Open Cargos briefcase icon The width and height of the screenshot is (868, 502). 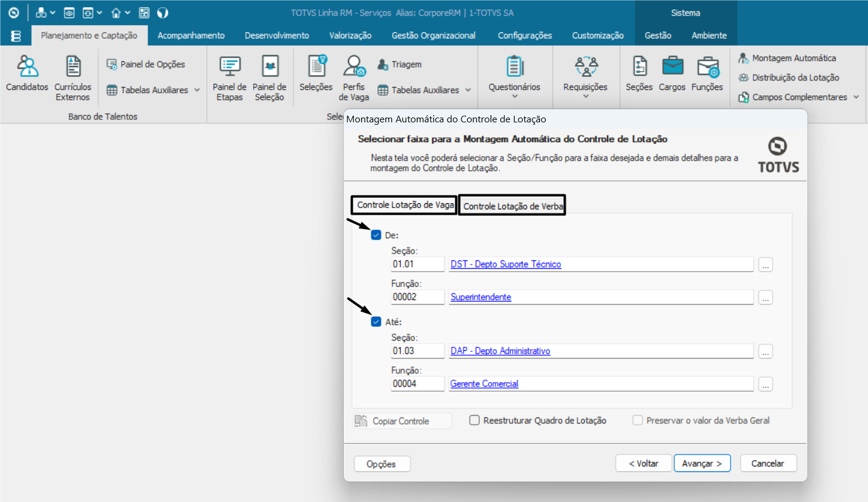(x=672, y=73)
